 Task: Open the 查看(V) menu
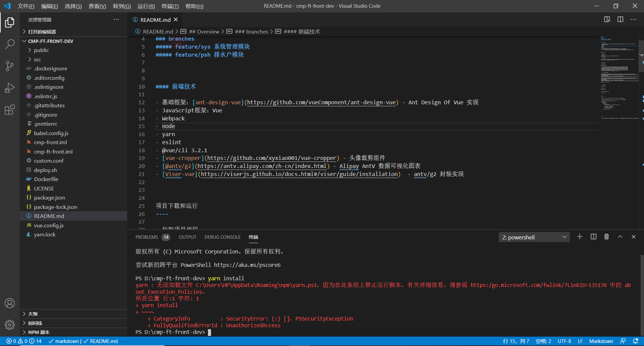coord(97,6)
